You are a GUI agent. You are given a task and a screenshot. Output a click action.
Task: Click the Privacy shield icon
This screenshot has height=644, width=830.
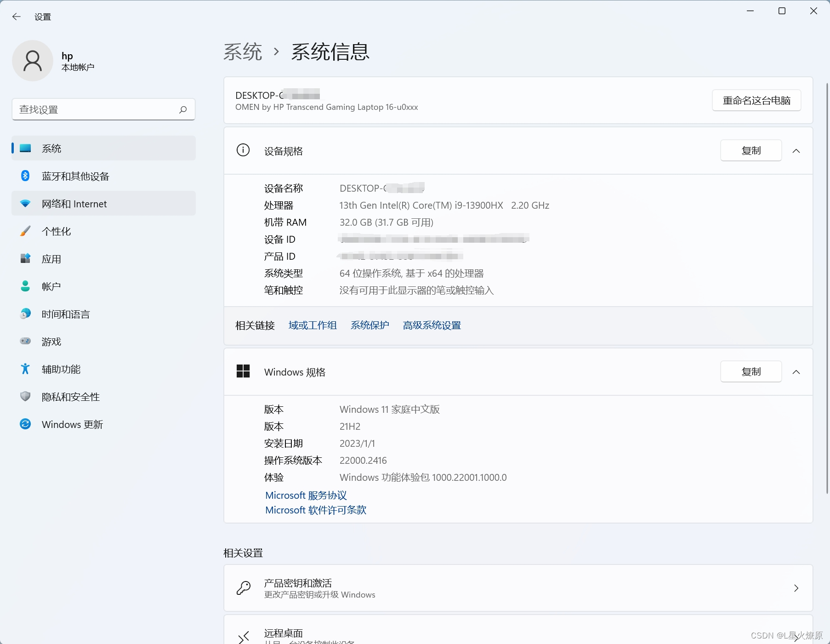(25, 396)
